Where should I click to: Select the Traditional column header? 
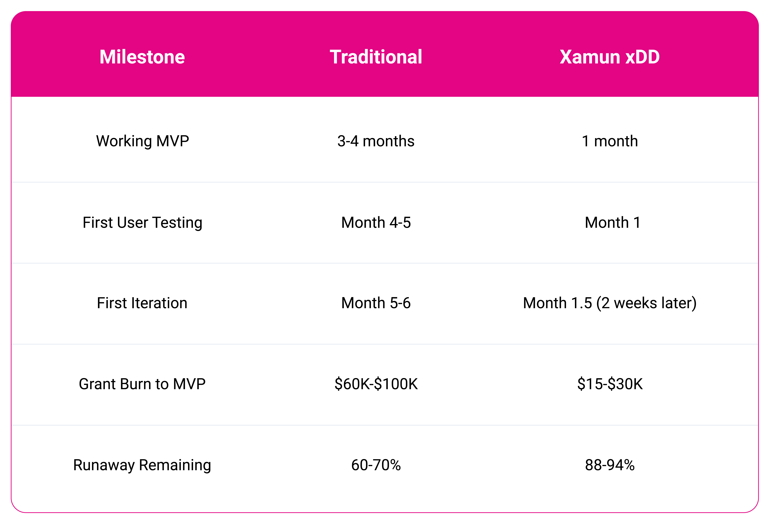(x=376, y=57)
